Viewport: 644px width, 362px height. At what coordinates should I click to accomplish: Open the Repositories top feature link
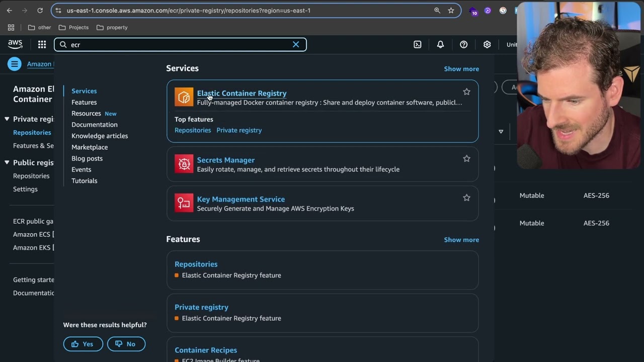[193, 130]
